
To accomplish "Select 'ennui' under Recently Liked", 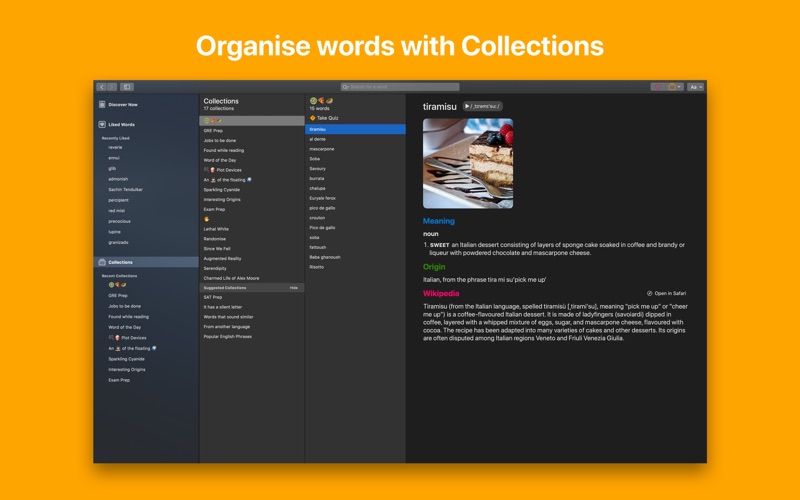I will [x=114, y=158].
